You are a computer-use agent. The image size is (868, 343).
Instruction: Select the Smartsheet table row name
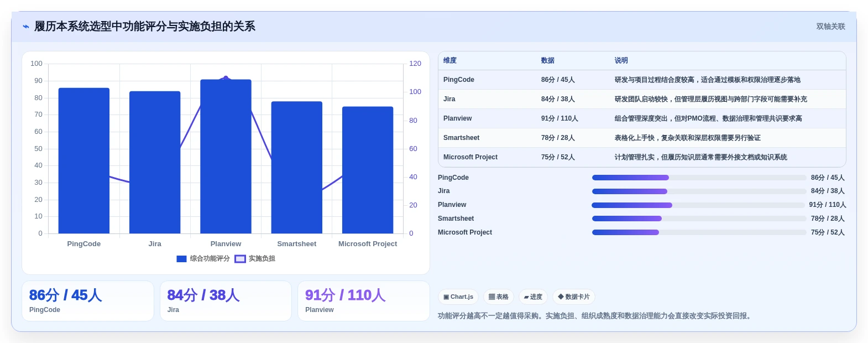[462, 138]
